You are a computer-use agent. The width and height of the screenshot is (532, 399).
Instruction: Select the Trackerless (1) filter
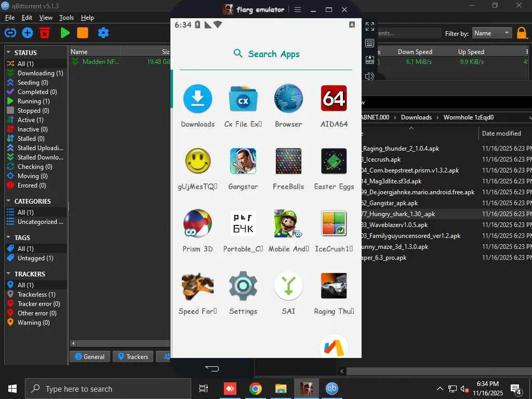pos(36,294)
